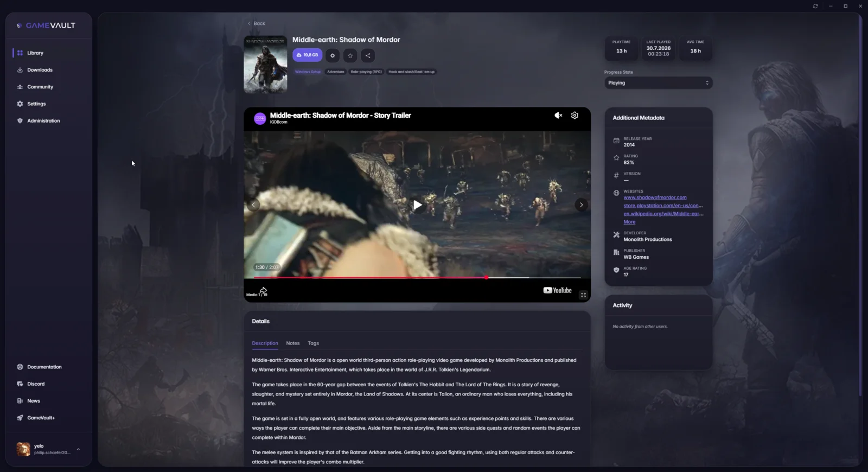Click the Hack and slash genre tag

(x=411, y=72)
